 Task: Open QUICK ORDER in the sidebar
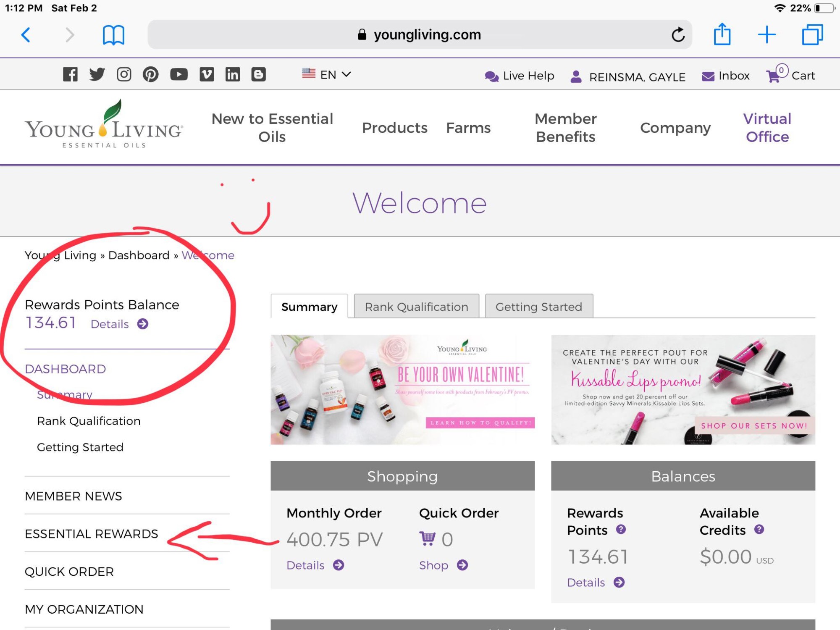pyautogui.click(x=69, y=572)
